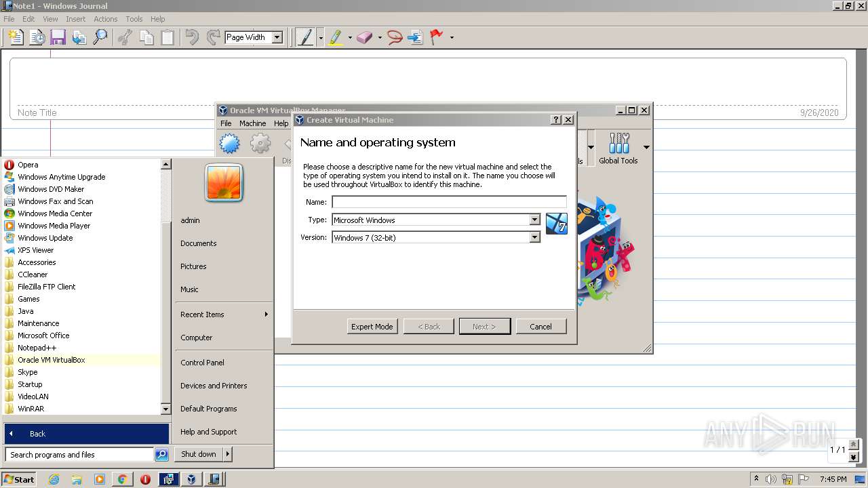
Task: Expand Recent Items submenu in Start menu
Action: (266, 314)
